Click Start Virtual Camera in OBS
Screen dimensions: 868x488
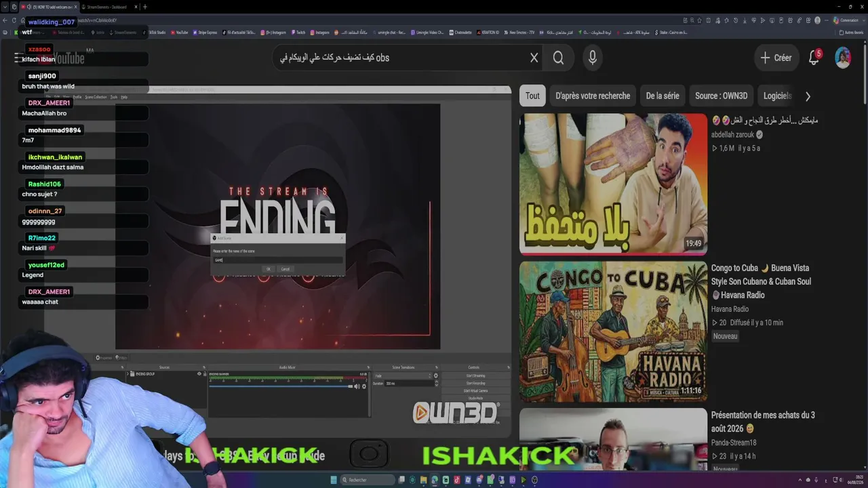(x=475, y=390)
